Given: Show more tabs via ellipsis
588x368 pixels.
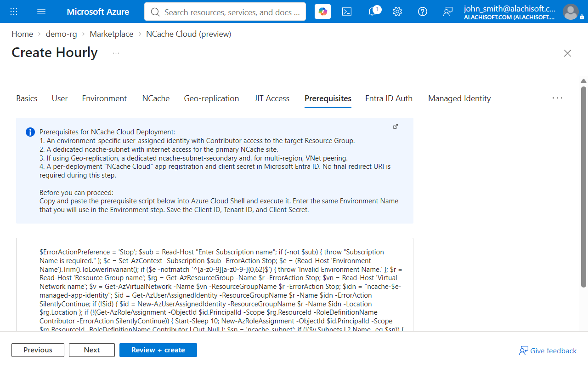Looking at the screenshot, I should (x=557, y=98).
